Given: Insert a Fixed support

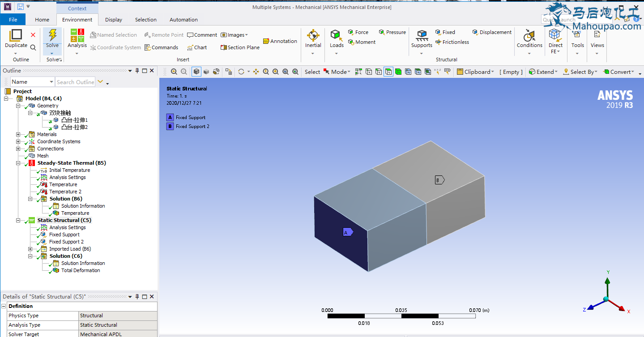Looking at the screenshot, I should 445,32.
